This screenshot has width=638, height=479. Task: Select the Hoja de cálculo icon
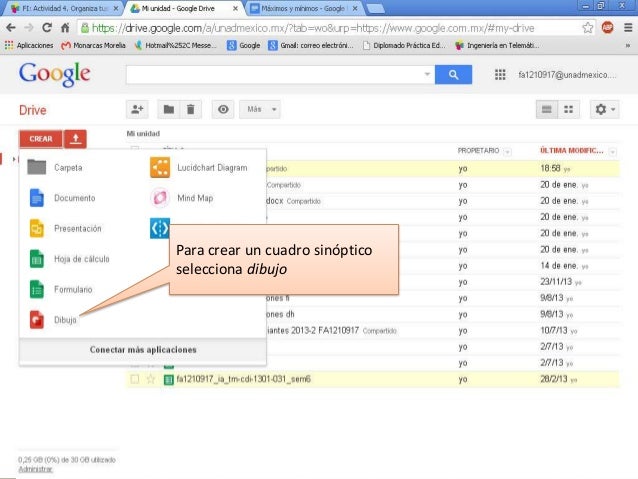37,259
